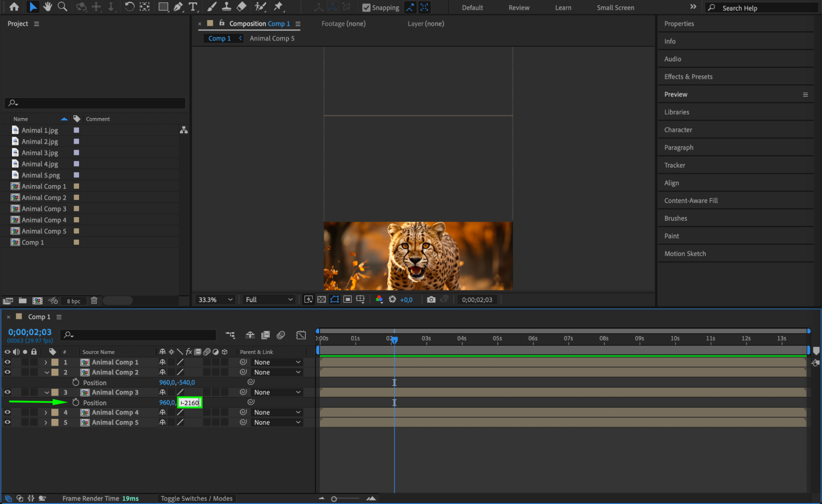
Task: Toggle the Snapping checkbox
Action: click(x=366, y=7)
